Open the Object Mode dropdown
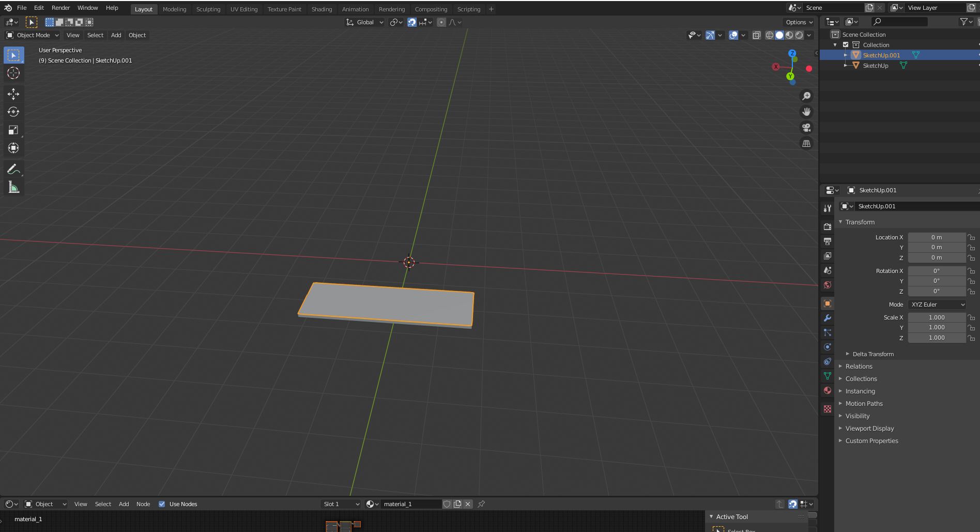Viewport: 980px width, 532px height. click(33, 35)
